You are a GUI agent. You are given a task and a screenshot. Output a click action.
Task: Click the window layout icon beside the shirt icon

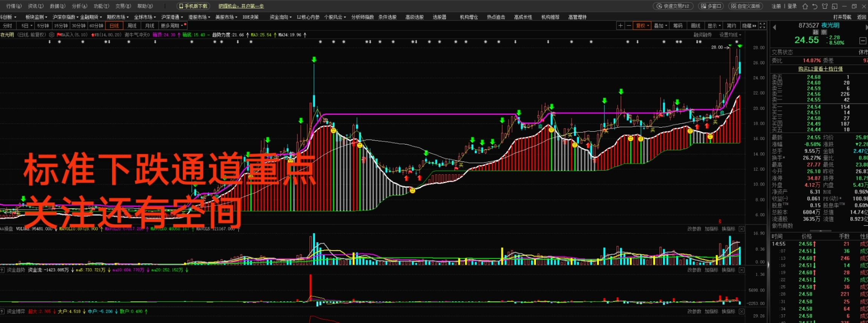point(834,6)
